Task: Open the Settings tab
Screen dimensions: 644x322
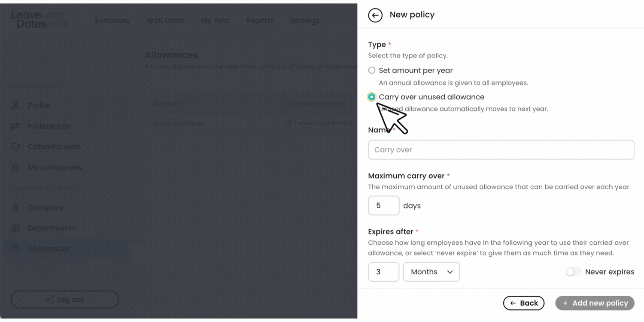Action: point(305,21)
